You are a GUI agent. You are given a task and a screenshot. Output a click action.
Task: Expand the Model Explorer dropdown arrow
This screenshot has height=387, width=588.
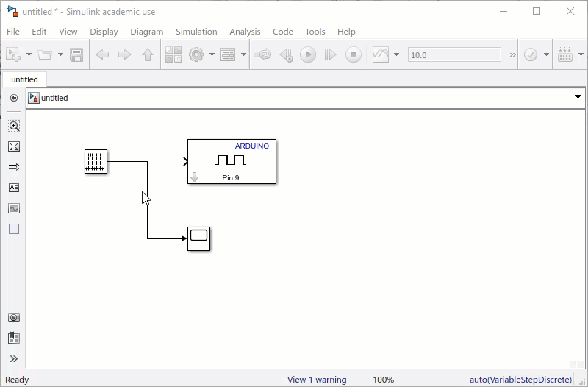(x=243, y=54)
